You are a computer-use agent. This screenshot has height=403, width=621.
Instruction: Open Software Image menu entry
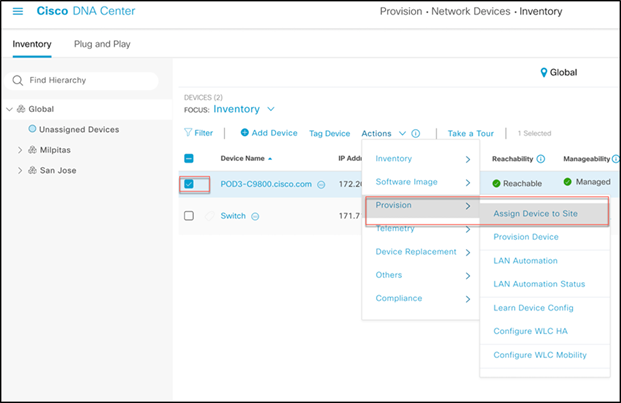[x=406, y=182]
